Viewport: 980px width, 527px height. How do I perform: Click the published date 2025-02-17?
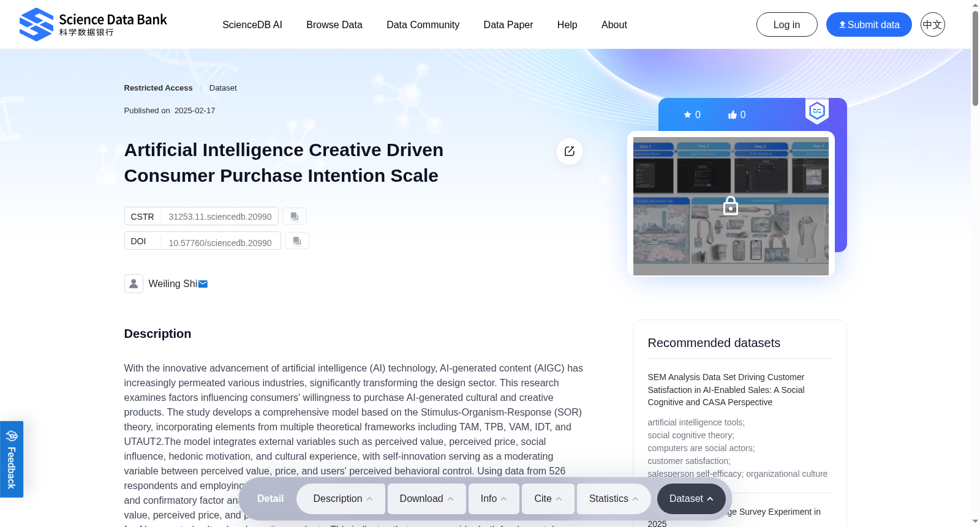click(x=195, y=111)
